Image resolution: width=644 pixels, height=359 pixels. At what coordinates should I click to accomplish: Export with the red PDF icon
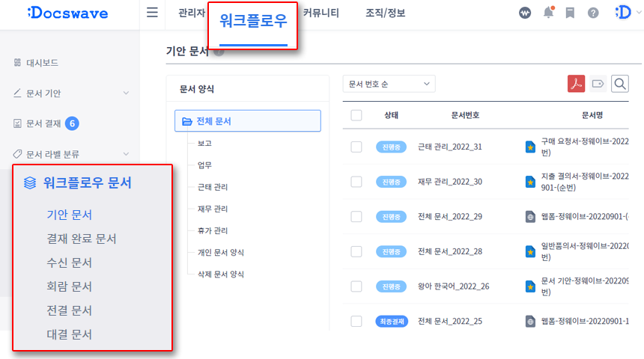point(577,84)
